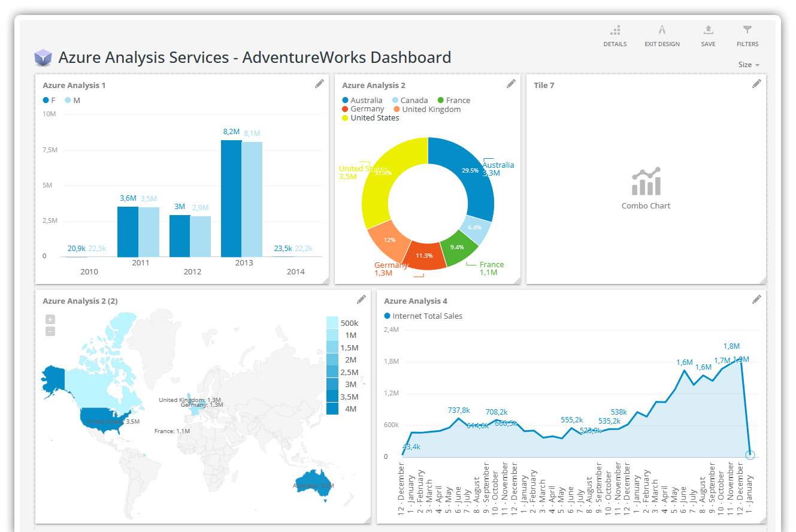Screen dimensions: 796x532
Task: Toggle United Kingdom in the donut legend
Action: tap(428, 109)
